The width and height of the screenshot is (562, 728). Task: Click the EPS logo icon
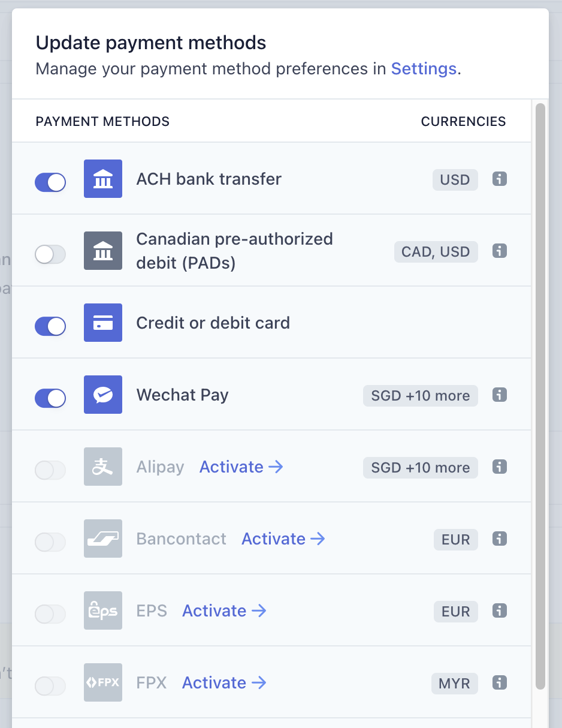[x=103, y=610]
